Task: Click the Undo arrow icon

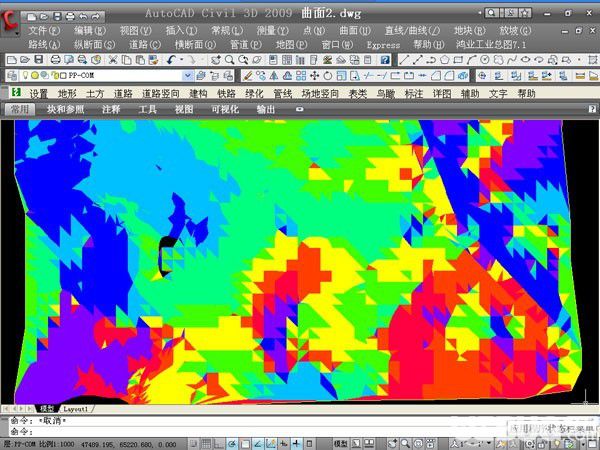Action: coord(171,60)
